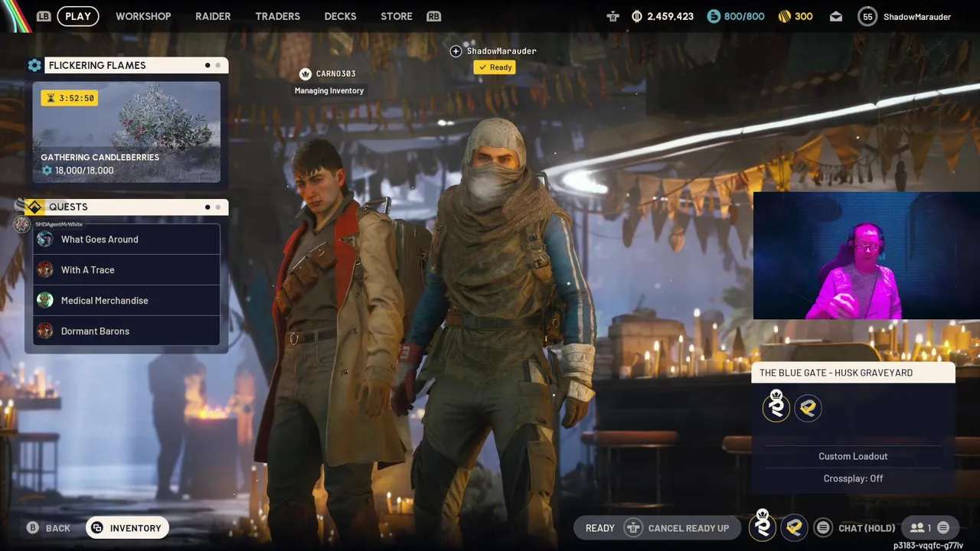Click the SHDAgentMrWhite name under Quests
This screenshot has height=551, width=980.
[x=58, y=224]
